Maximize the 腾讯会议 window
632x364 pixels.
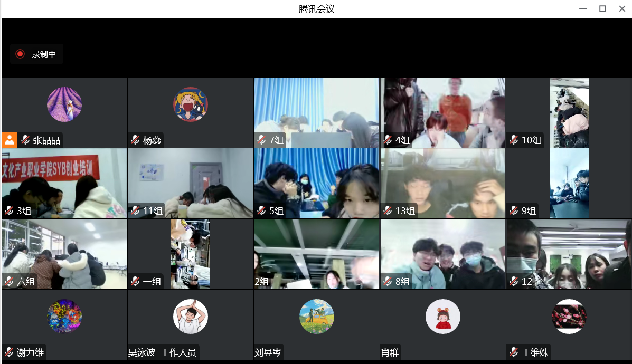(602, 8)
